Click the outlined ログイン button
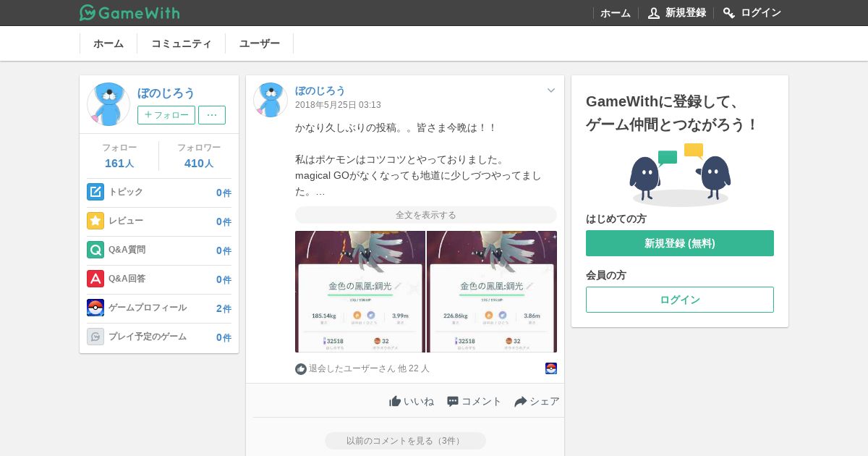The image size is (868, 456). [680, 300]
